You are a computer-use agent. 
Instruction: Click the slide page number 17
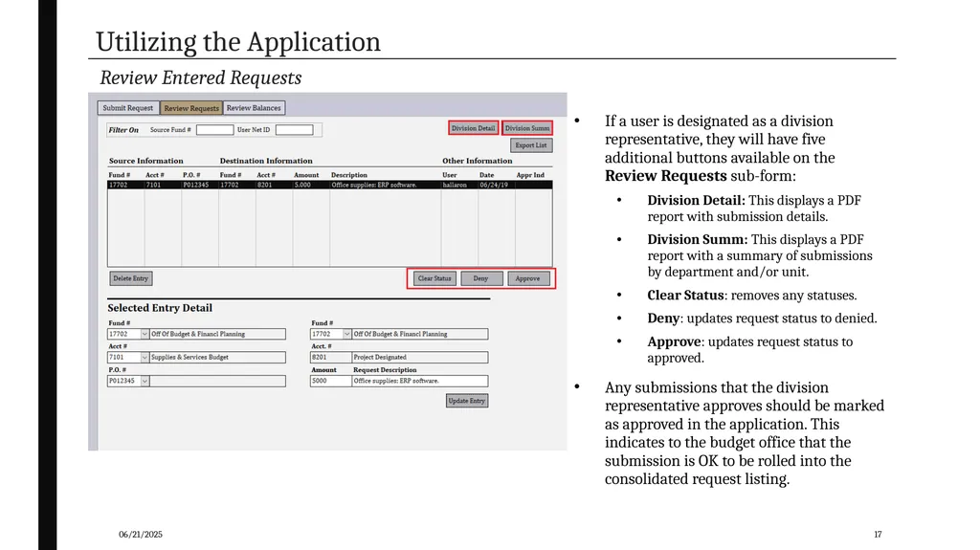pos(879,535)
